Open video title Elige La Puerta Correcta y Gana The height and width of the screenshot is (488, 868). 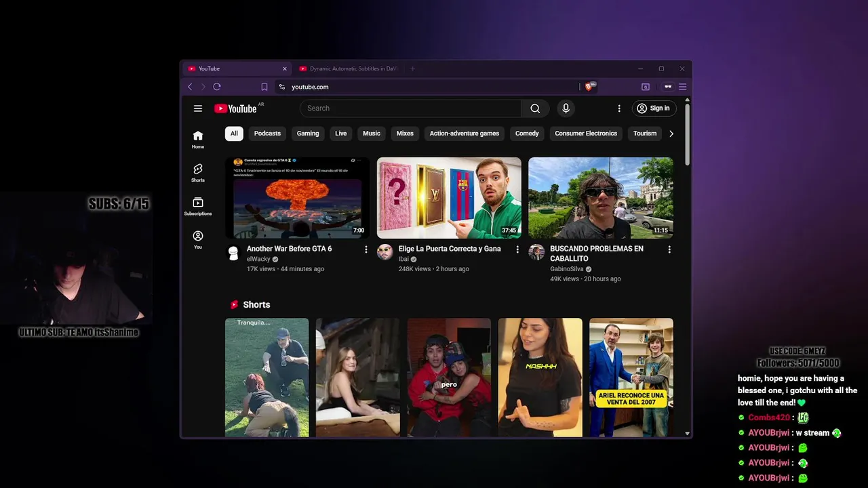[x=450, y=249]
